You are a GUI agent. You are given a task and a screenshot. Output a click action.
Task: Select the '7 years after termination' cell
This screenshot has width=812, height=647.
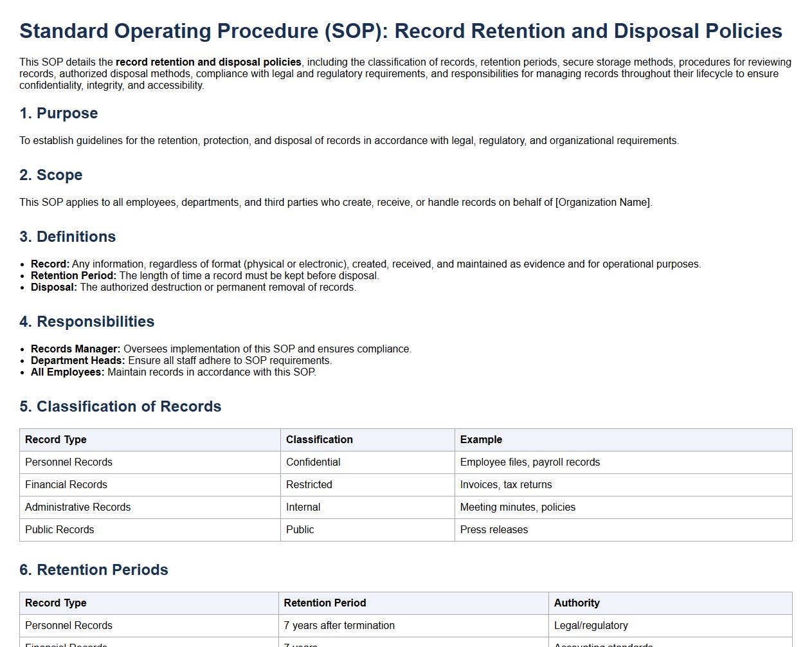(339, 625)
